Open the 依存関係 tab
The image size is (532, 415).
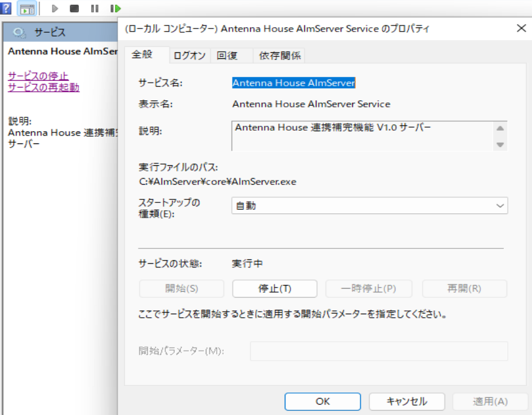coord(279,55)
